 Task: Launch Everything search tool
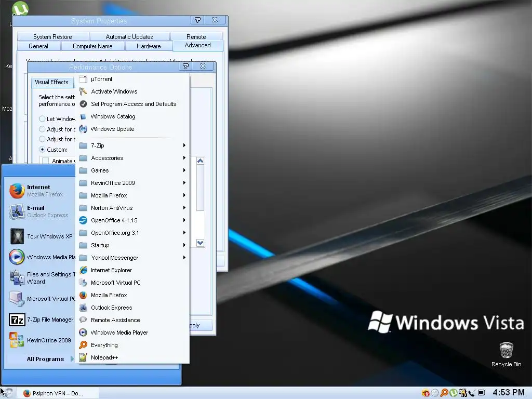coord(132,345)
